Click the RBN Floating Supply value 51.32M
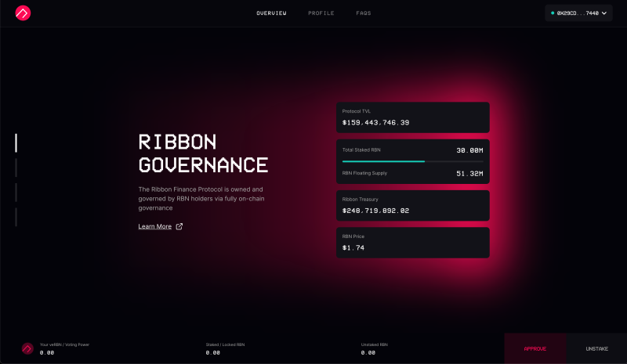 click(x=469, y=174)
